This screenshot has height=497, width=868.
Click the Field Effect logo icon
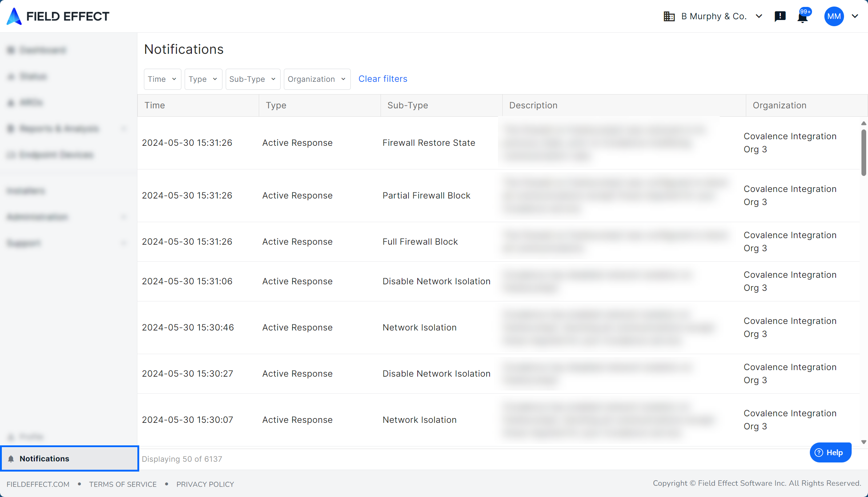point(15,16)
